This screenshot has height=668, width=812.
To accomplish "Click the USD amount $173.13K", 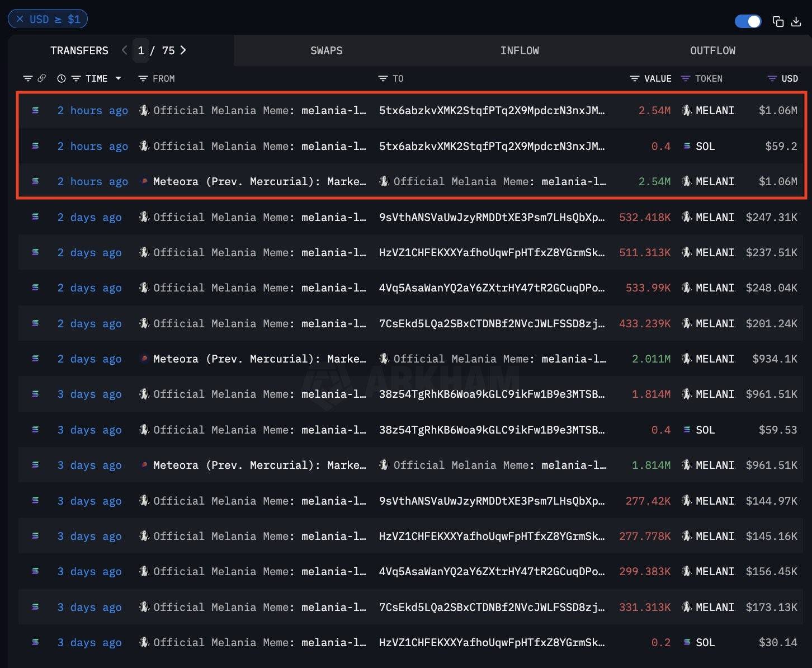I will [772, 607].
